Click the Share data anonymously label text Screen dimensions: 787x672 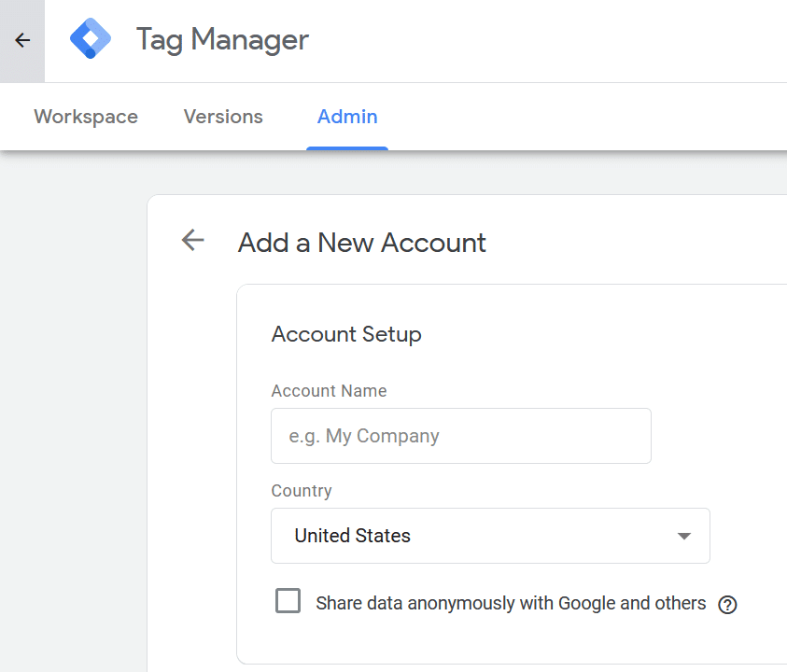511,603
